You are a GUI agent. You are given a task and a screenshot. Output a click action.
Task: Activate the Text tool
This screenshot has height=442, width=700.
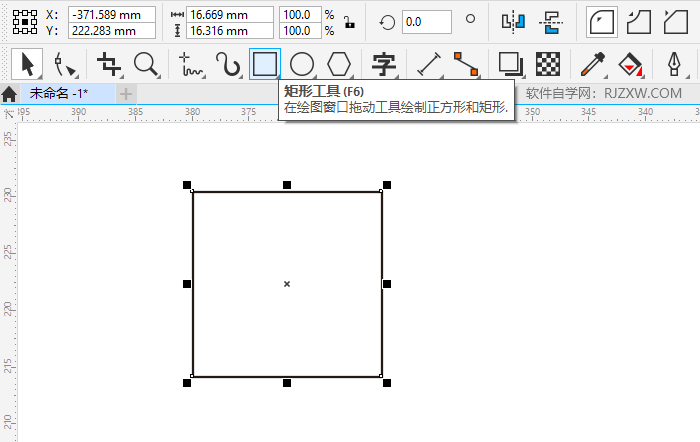[383, 65]
